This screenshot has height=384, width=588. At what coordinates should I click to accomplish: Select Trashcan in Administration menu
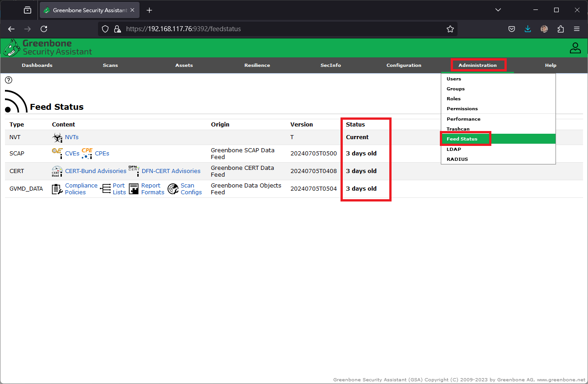point(498,129)
